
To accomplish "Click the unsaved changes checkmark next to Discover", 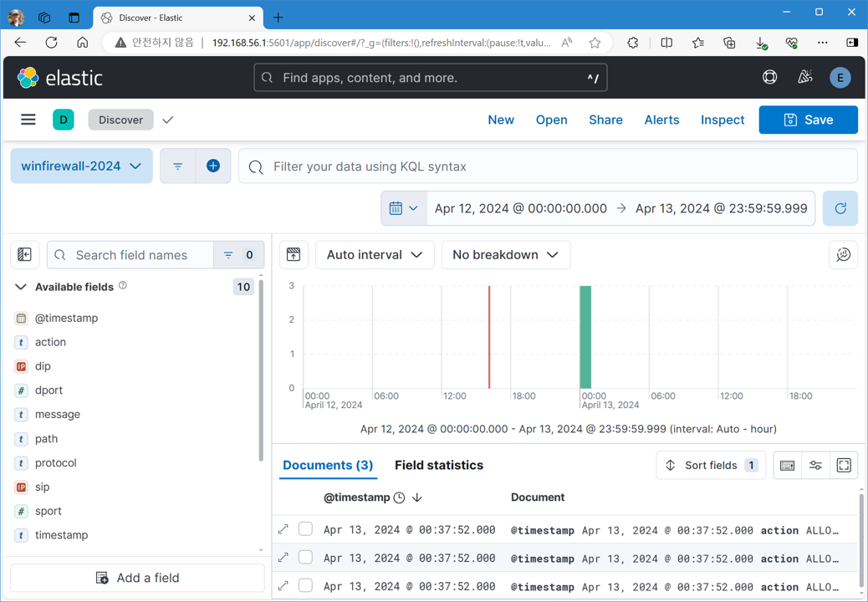I will point(168,120).
